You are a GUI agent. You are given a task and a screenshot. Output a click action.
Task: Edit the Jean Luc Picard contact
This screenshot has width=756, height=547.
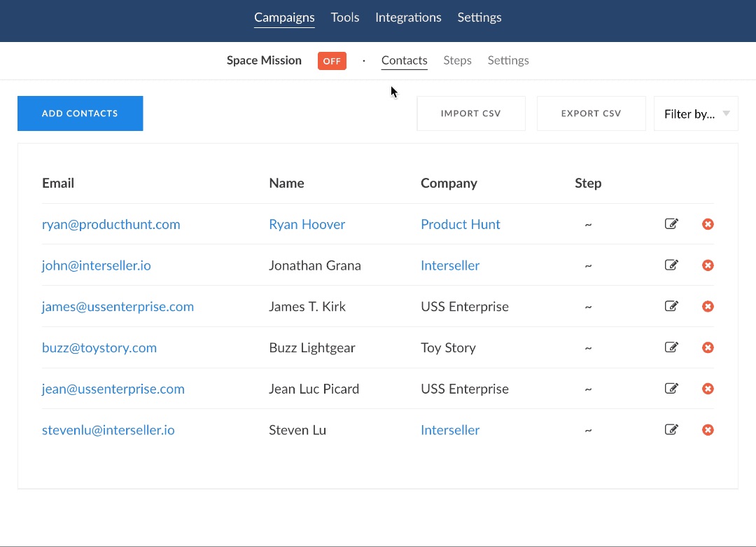[x=671, y=389]
